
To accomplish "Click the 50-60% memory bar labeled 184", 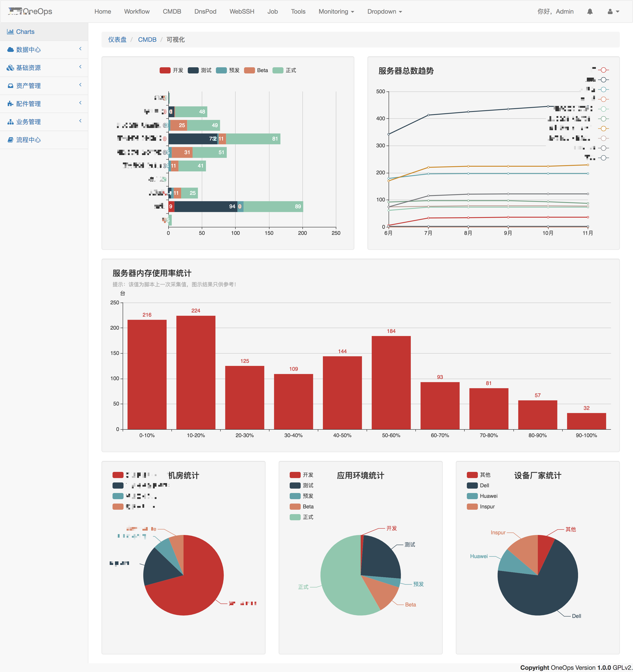I will 391,383.
